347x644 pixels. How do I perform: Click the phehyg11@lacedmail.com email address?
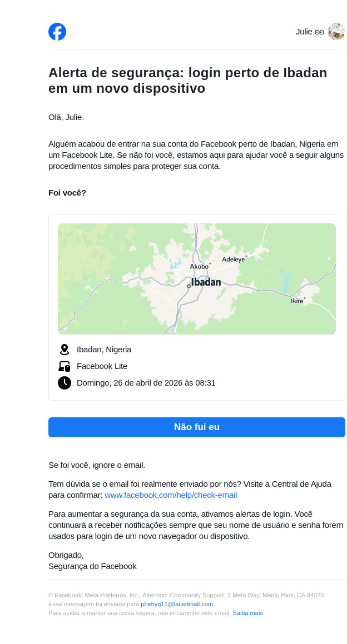point(177,604)
